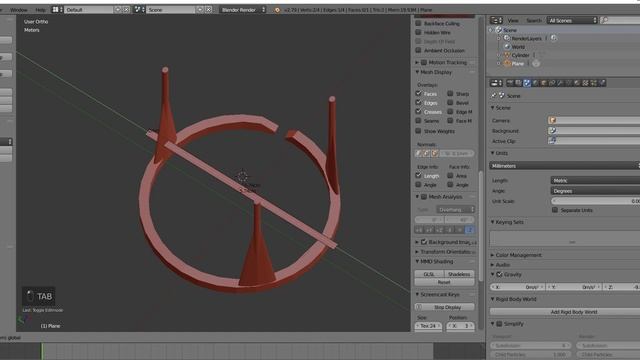The width and height of the screenshot is (640, 360).
Task: Click the outliner editor type icon
Action: [496, 20]
